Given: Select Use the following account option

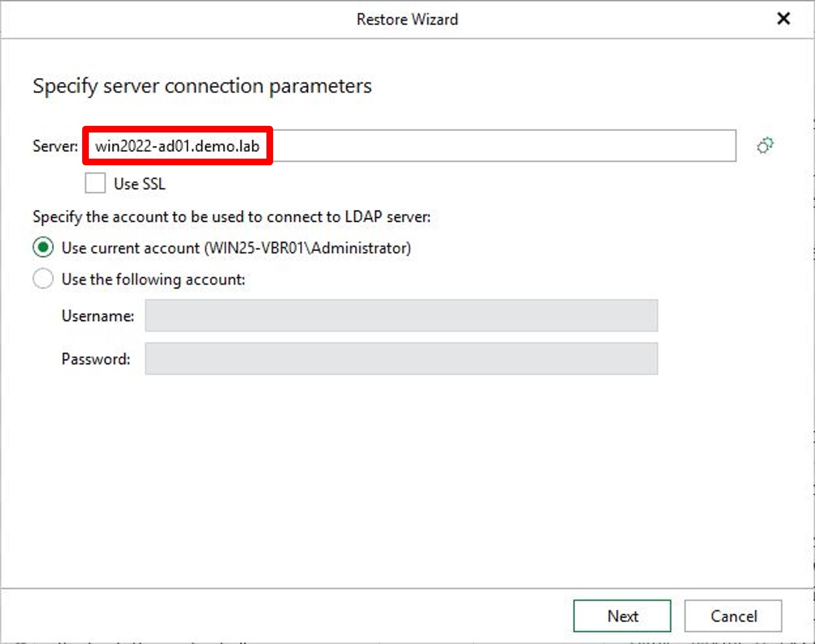Looking at the screenshot, I should click(43, 279).
